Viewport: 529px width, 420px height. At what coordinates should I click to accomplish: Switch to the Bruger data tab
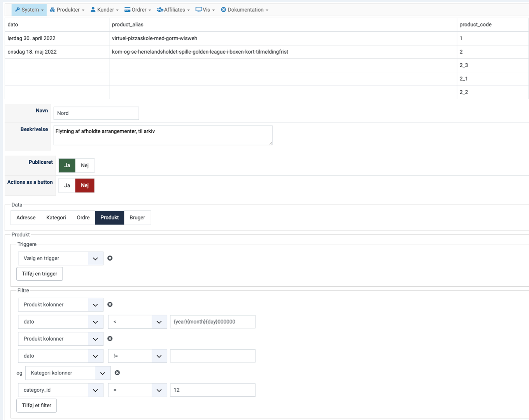[x=137, y=218]
